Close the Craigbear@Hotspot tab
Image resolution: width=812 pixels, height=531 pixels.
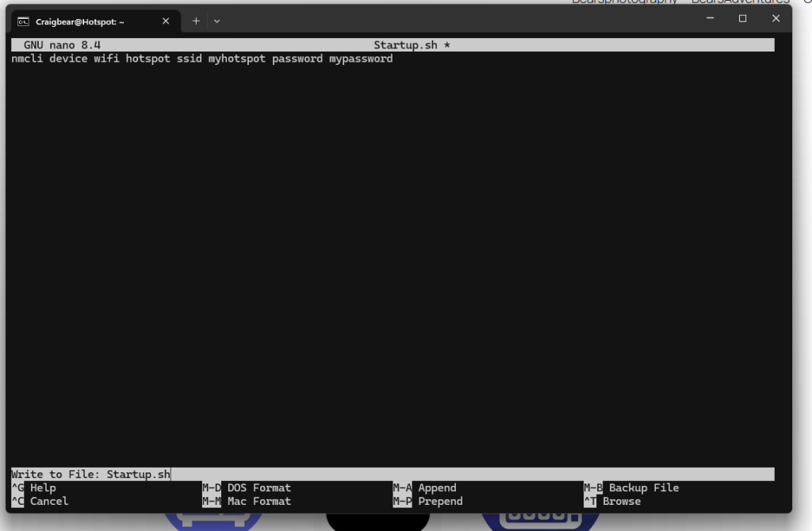[x=166, y=21]
